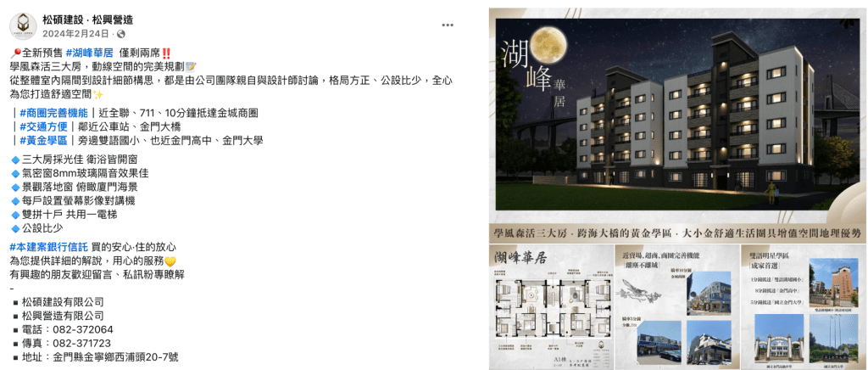Click the yellow heart emoji after 用心的服務
Screen dimensions: 868x370
click(170, 261)
